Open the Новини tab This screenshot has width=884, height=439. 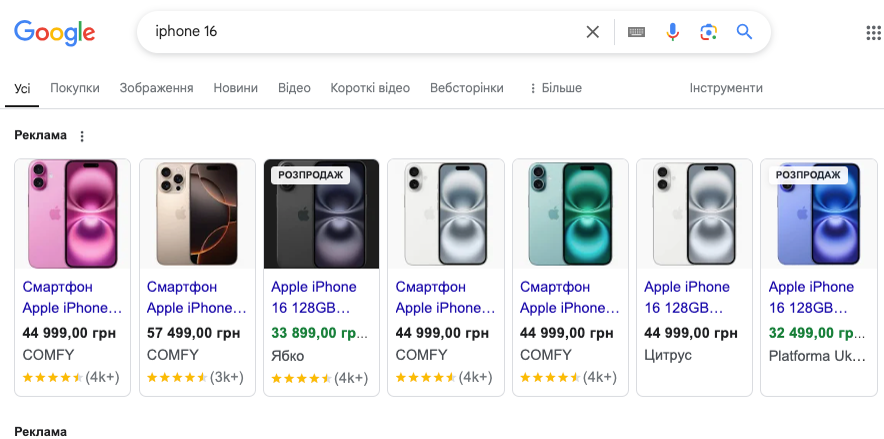tap(235, 88)
